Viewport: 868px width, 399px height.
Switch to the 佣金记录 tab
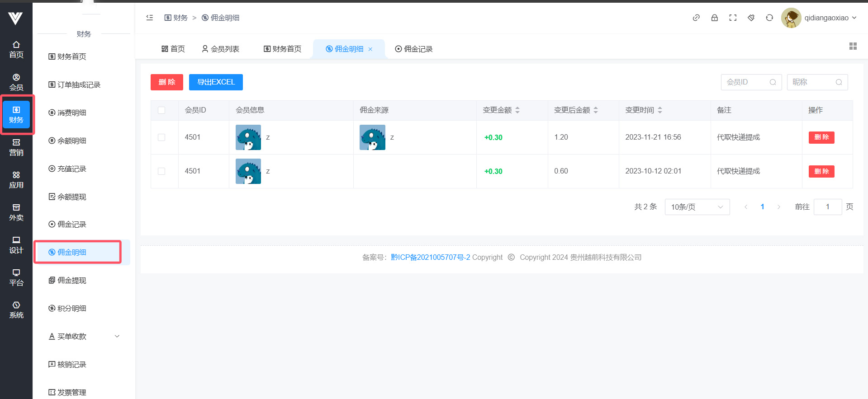[x=413, y=49]
